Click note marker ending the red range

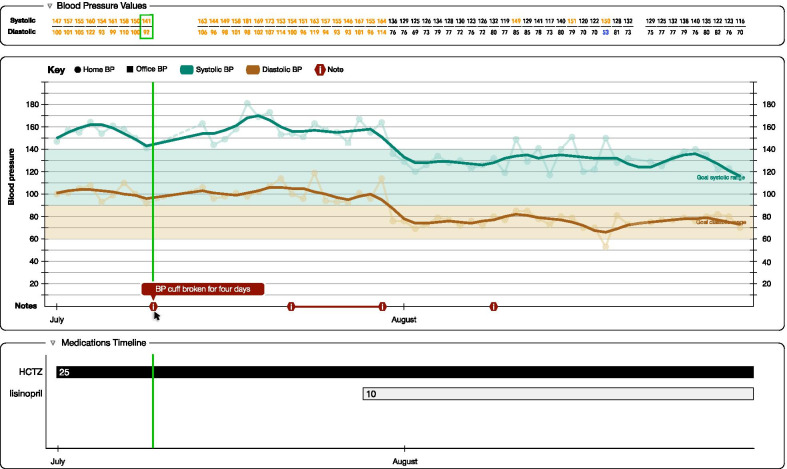pyautogui.click(x=382, y=306)
